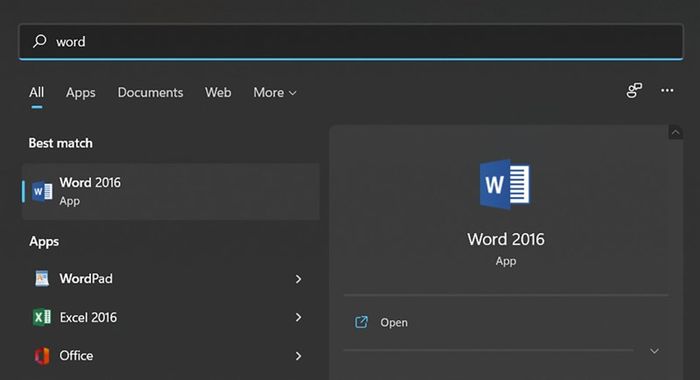Open the search feedback/people icon
The width and height of the screenshot is (700, 380).
(x=634, y=91)
